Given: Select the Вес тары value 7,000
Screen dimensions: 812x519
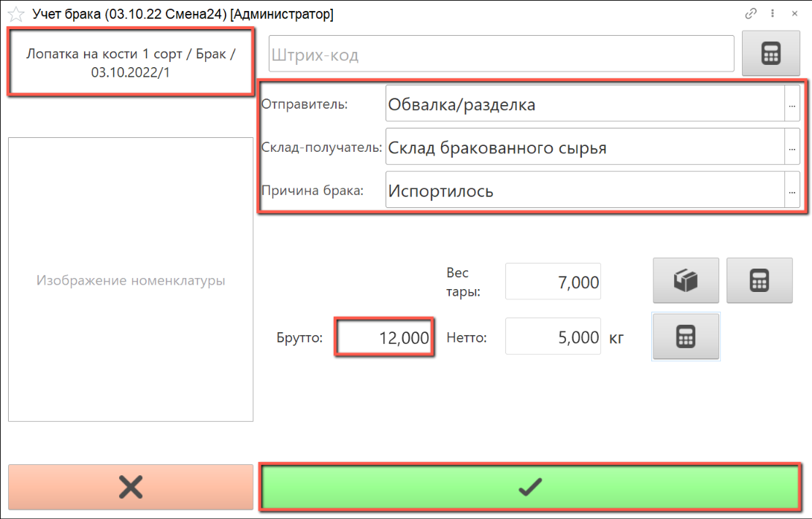Looking at the screenshot, I should coord(554,282).
